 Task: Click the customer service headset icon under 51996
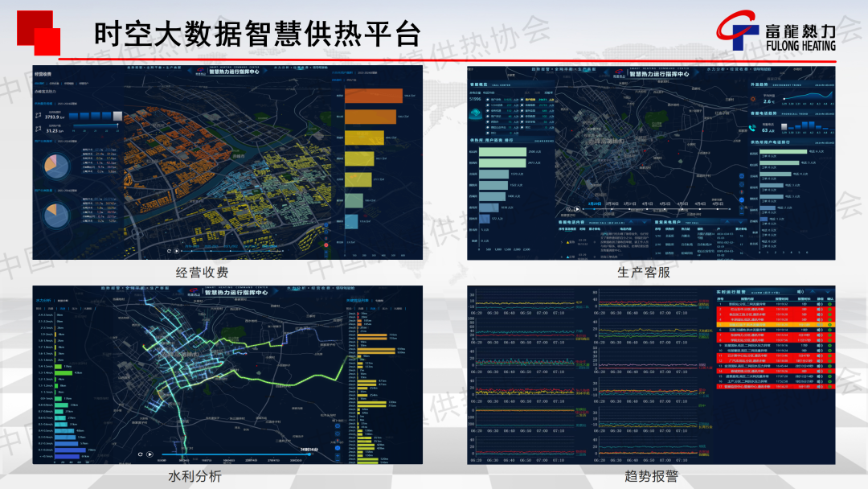coord(477,113)
